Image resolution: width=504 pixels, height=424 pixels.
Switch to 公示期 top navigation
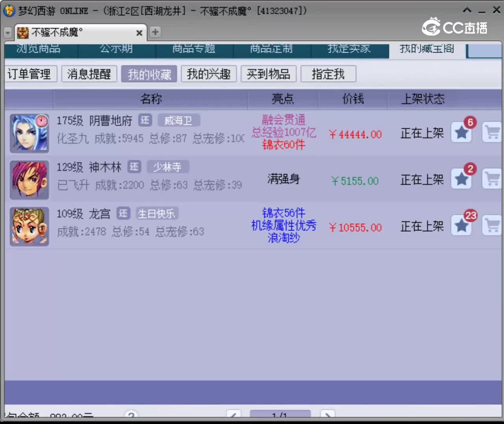tap(117, 50)
